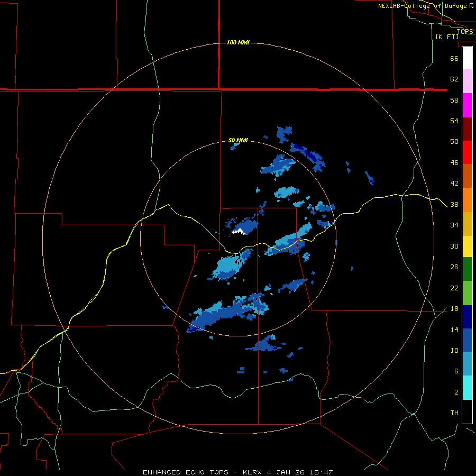
Task: Click the TH threshold label
Action: pos(454,413)
